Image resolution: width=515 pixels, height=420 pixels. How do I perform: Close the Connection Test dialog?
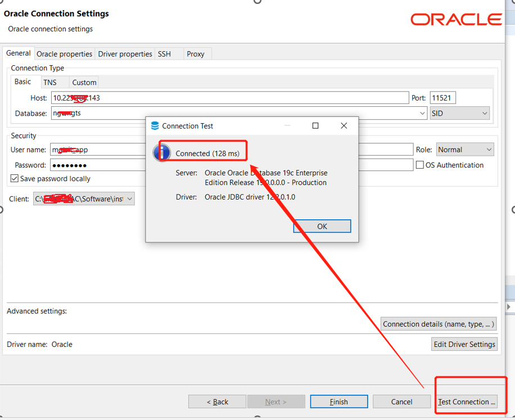pos(344,125)
